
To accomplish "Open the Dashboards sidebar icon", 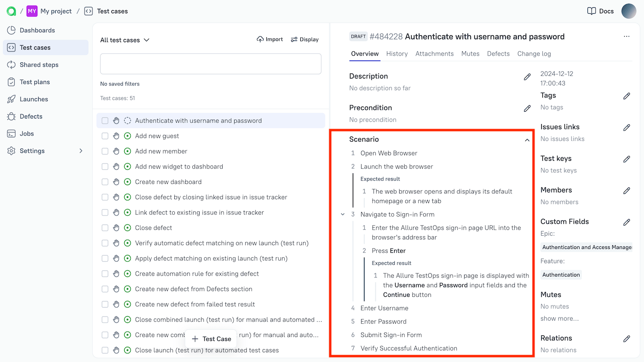I will [11, 30].
